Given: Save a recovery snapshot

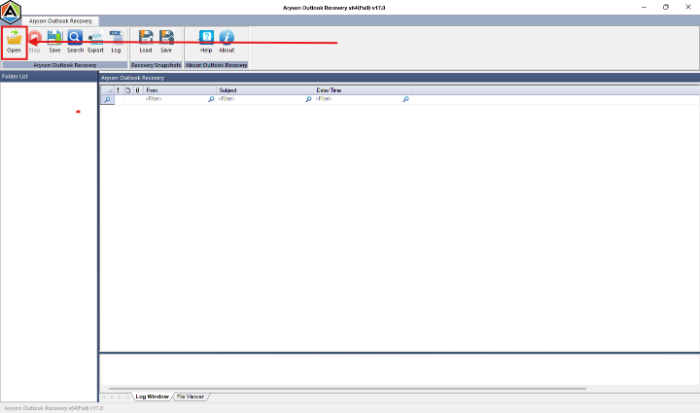Looking at the screenshot, I should pos(166,42).
